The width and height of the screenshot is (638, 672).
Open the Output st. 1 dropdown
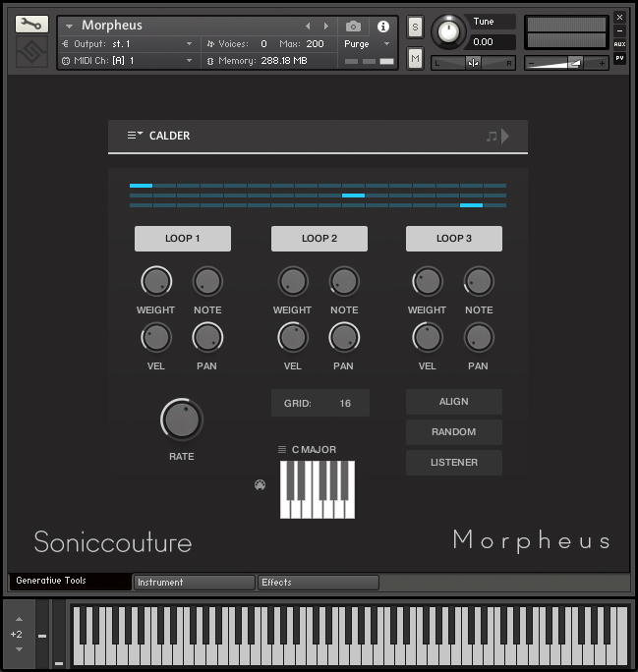(x=127, y=43)
